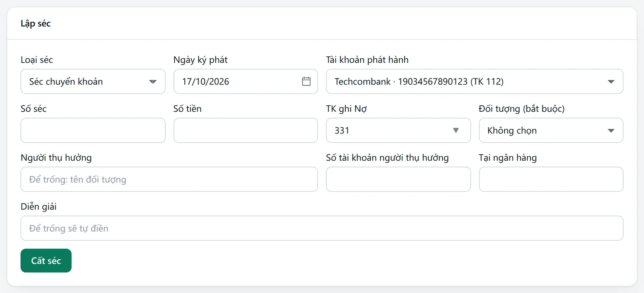Click the Loại séc label

[x=37, y=60]
